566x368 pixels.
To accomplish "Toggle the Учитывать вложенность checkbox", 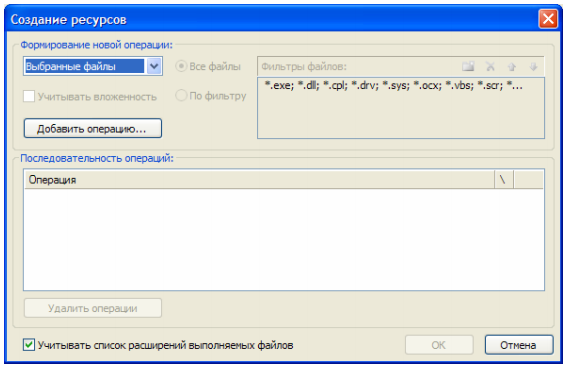I will (x=29, y=96).
